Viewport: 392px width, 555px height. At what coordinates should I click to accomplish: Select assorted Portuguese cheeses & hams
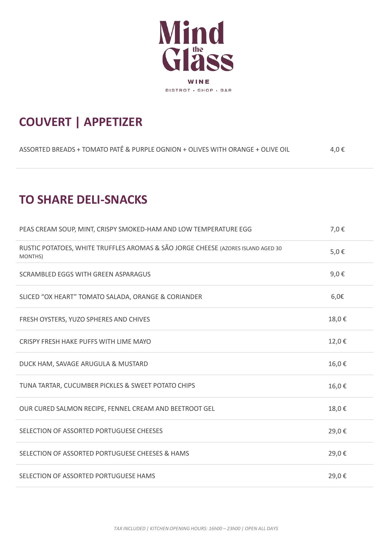coord(104,453)
